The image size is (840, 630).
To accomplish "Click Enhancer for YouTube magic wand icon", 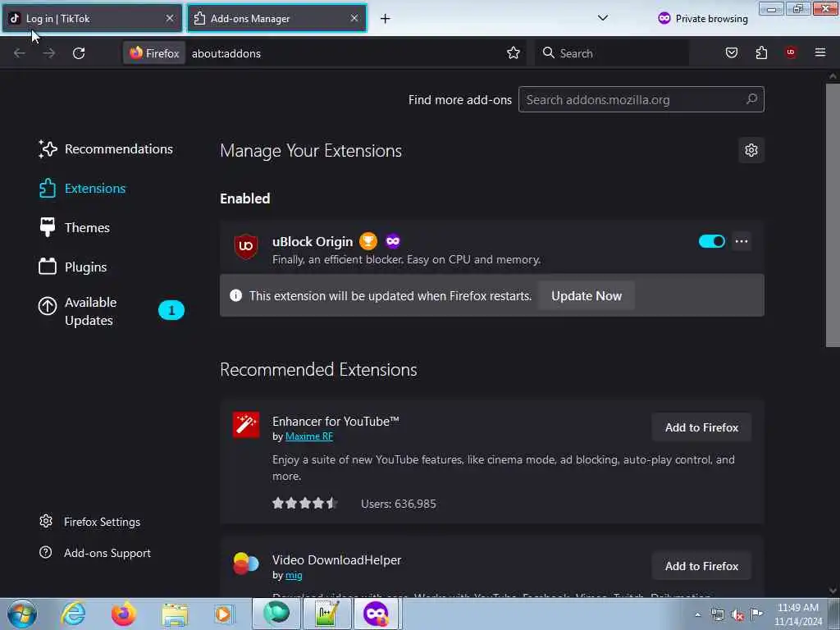I will 246,425.
